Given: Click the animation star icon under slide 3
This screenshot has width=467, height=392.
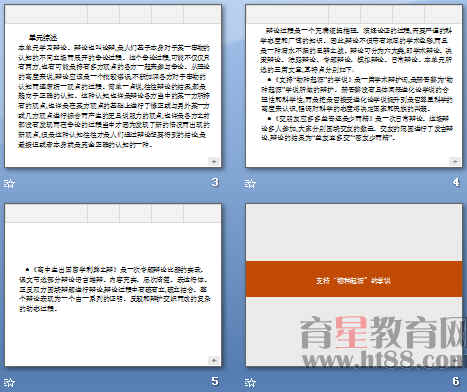Looking at the screenshot, I should point(9,183).
